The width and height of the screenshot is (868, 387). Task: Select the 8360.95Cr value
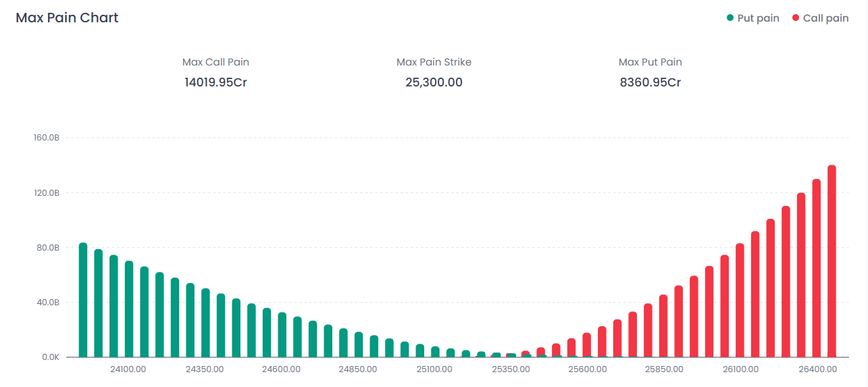click(650, 82)
